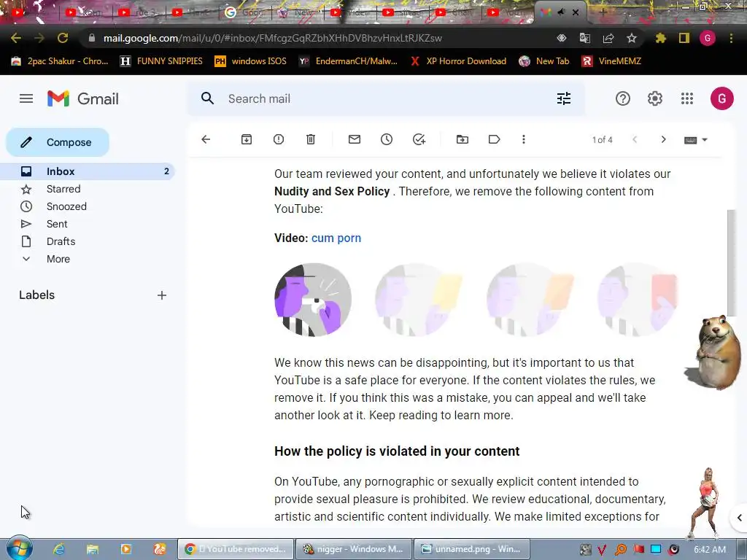Click the search magnifier icon
Screen dimensions: 747x560
[x=207, y=98]
